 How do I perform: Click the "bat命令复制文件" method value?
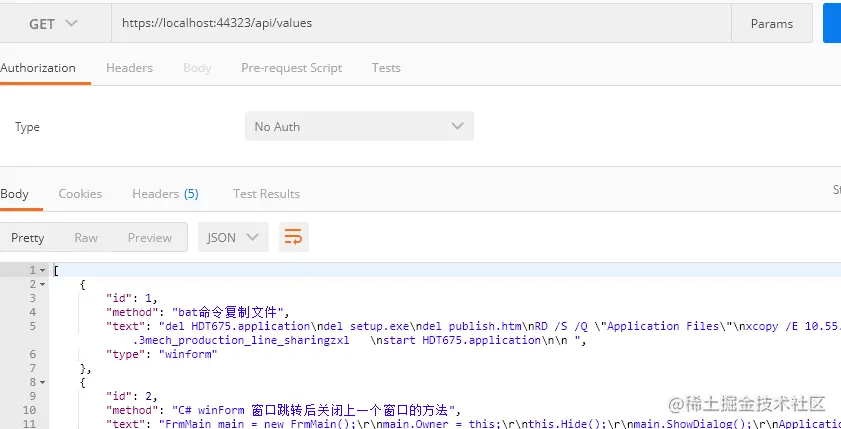pyautogui.click(x=230, y=312)
